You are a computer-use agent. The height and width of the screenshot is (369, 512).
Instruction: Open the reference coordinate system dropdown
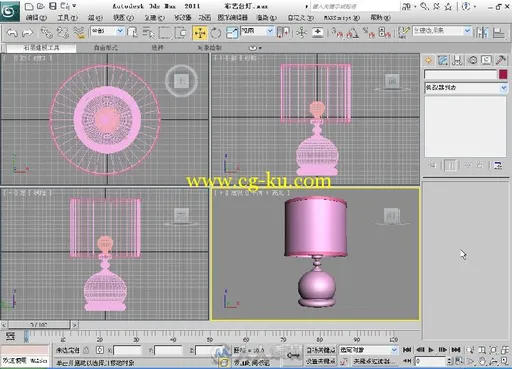coord(270,31)
